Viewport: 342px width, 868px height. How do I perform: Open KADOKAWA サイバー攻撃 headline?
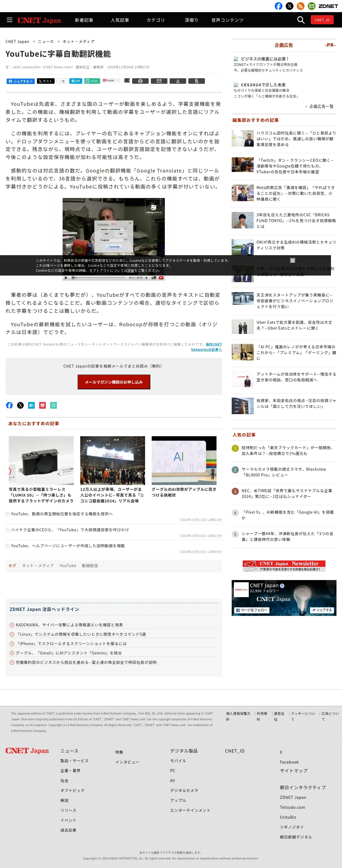[x=69, y=625]
